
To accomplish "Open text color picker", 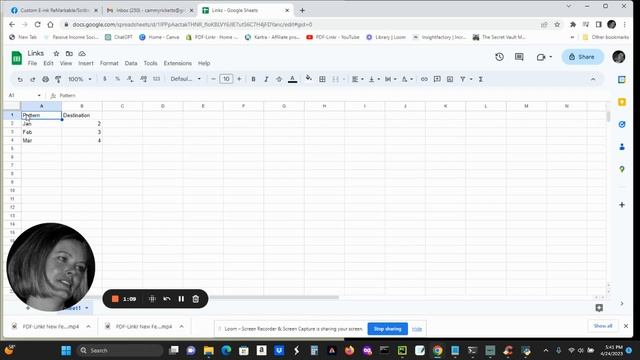I will 292,79.
